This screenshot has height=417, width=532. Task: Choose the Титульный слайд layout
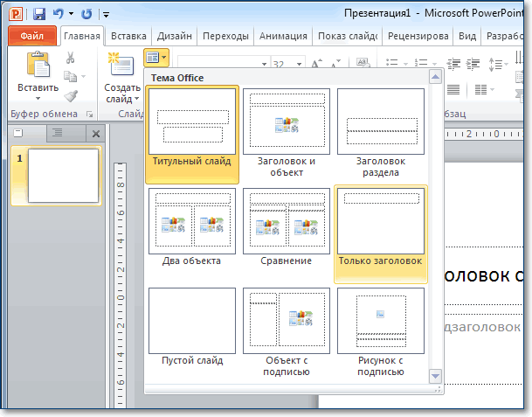coord(192,134)
